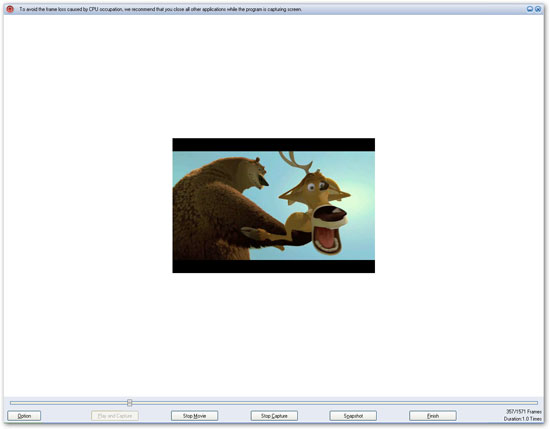Open the Option button
The width and height of the screenshot is (550, 429).
point(24,416)
